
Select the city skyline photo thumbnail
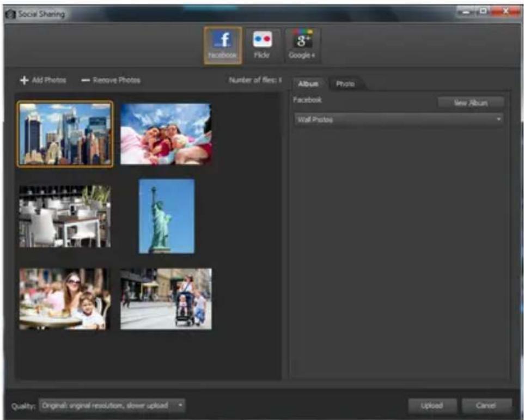point(65,133)
